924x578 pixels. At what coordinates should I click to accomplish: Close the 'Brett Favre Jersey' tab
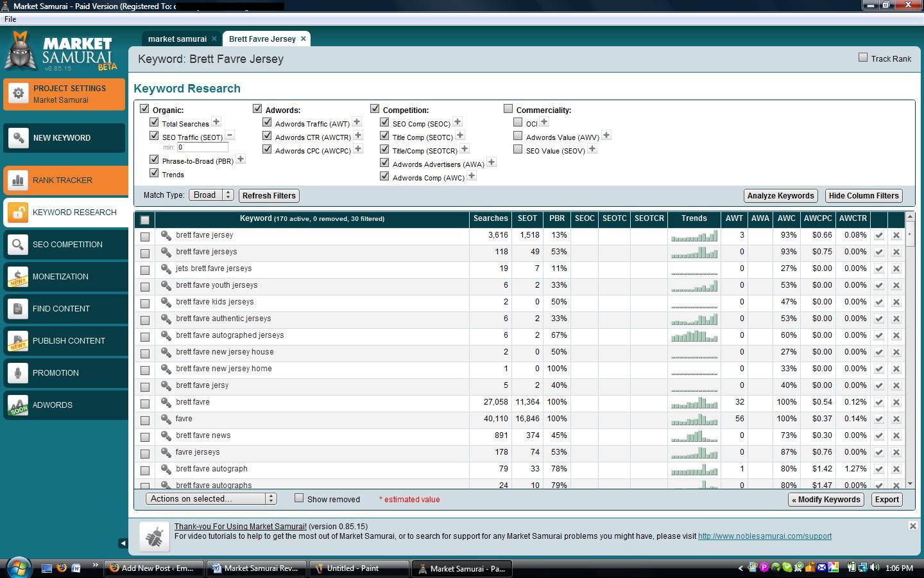pyautogui.click(x=304, y=39)
